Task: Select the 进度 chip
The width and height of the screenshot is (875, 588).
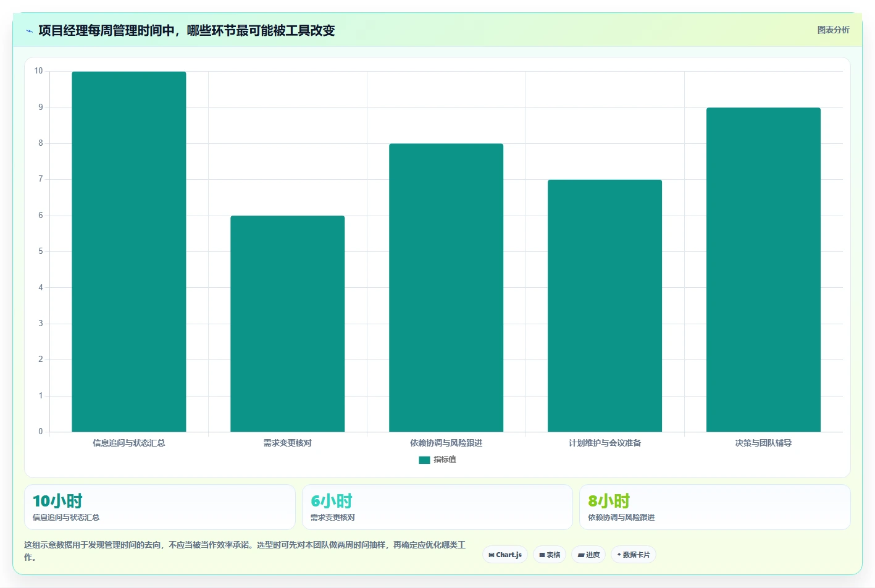Action: pos(588,555)
